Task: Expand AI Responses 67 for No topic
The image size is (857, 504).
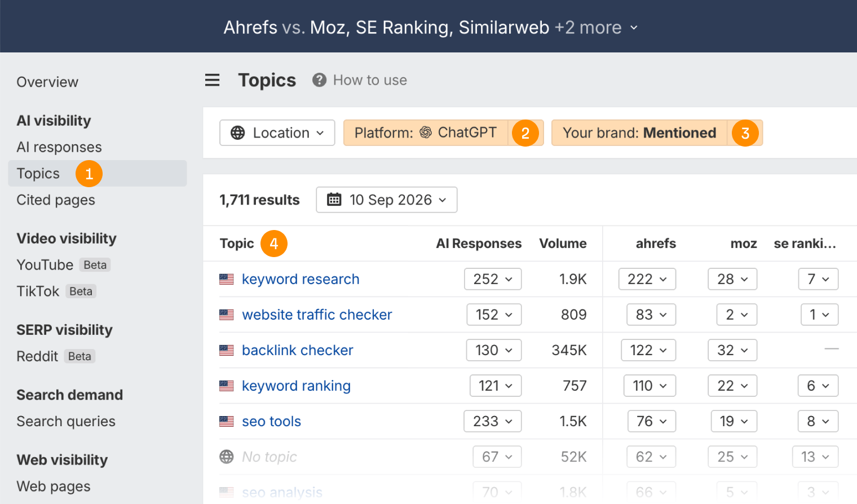Action: point(497,457)
